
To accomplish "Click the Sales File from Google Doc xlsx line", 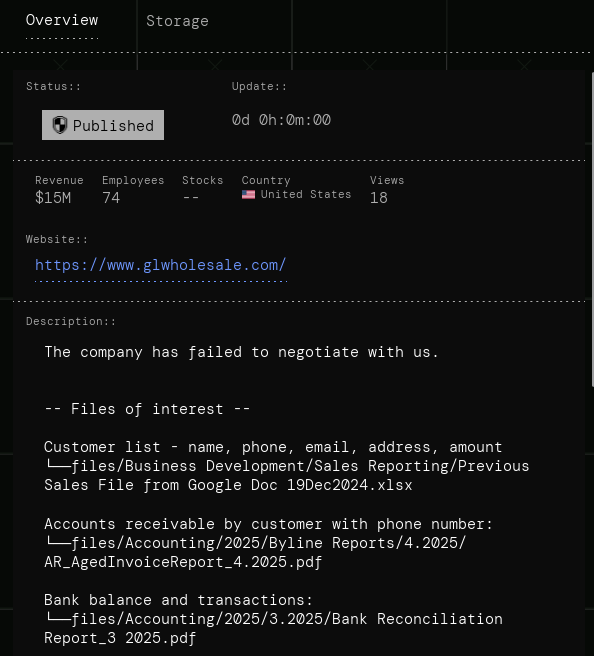I will (228, 485).
